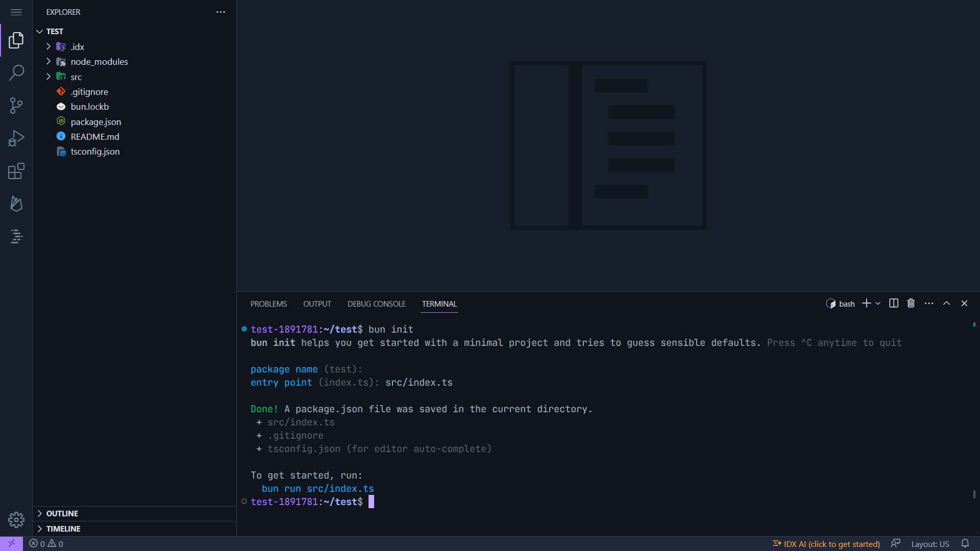Viewport: 980px width, 551px height.
Task: Maximize the panel size with chevron up
Action: 946,304
